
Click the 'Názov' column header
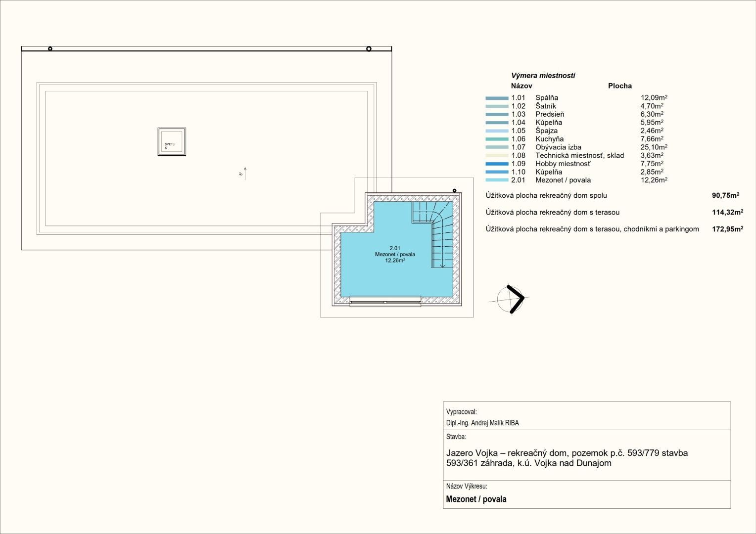(521, 86)
